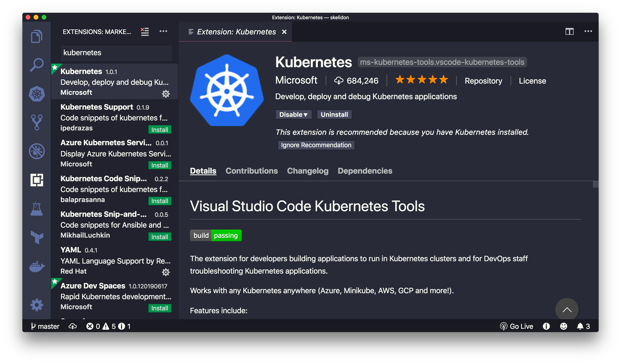
Task: Click the Ignore Recommendation button
Action: pos(316,145)
